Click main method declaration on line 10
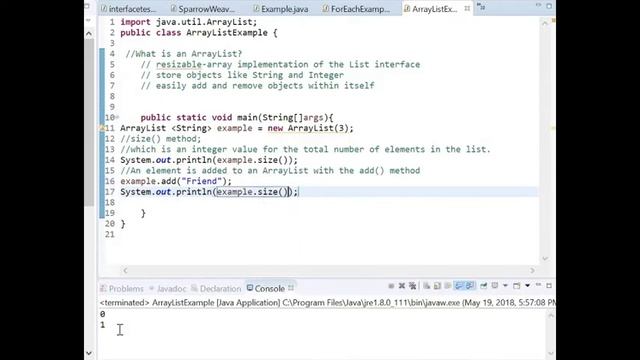This screenshot has width=640, height=360. point(237,118)
